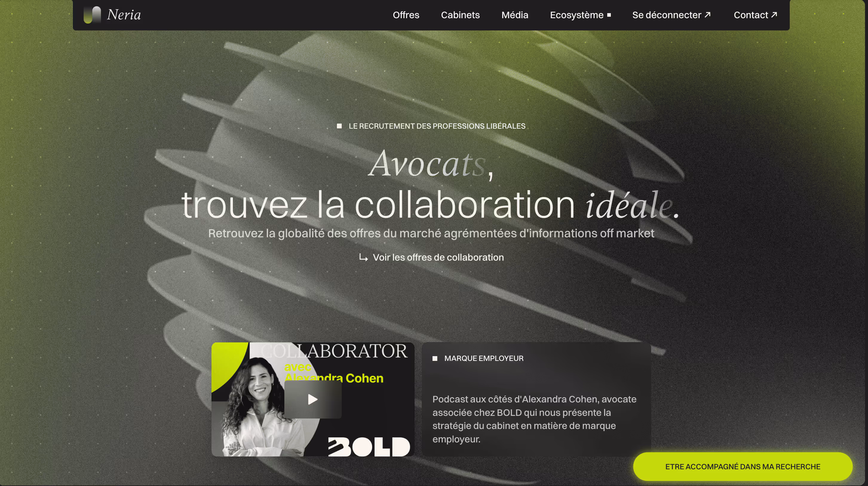Click the arrow icon next to Contact
The height and width of the screenshot is (486, 868).
tap(774, 15)
